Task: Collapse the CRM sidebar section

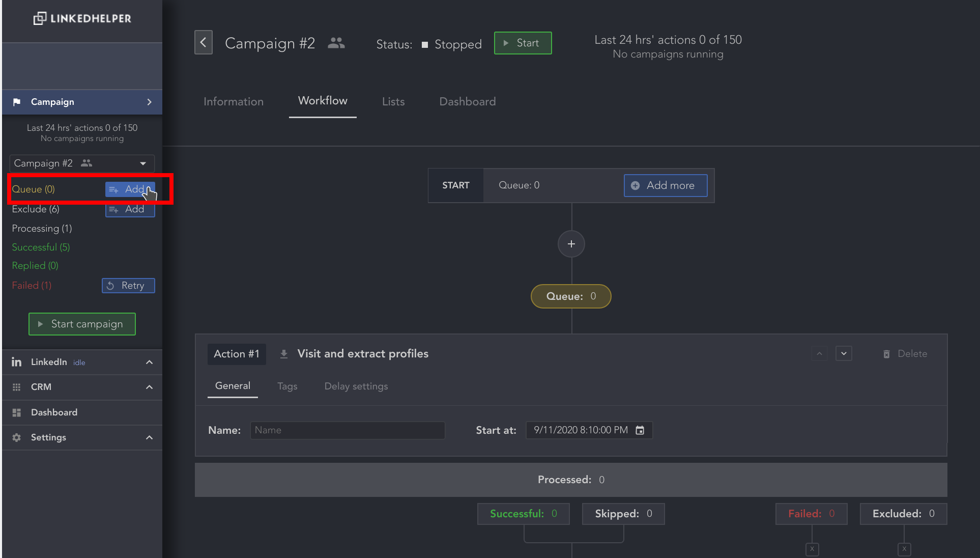Action: (149, 387)
